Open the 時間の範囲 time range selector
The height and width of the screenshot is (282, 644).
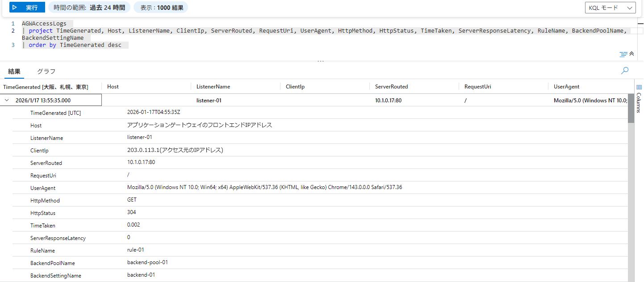tap(89, 8)
